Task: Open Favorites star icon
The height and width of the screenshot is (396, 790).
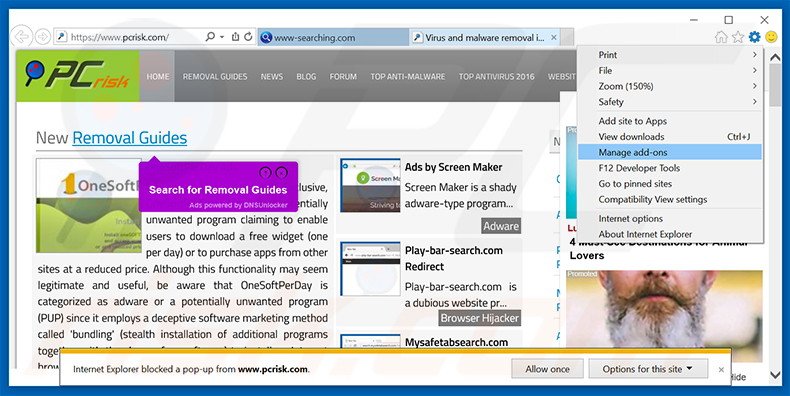Action: (738, 37)
